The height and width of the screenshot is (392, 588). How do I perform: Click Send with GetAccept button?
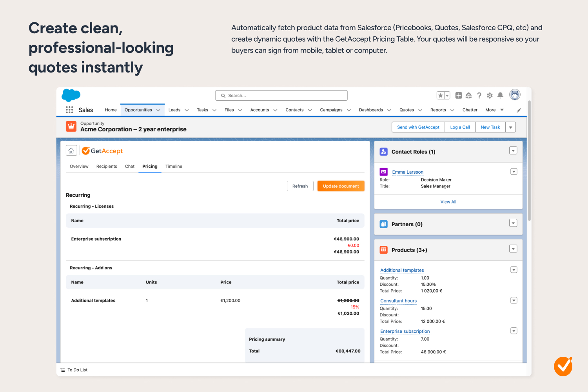click(418, 127)
